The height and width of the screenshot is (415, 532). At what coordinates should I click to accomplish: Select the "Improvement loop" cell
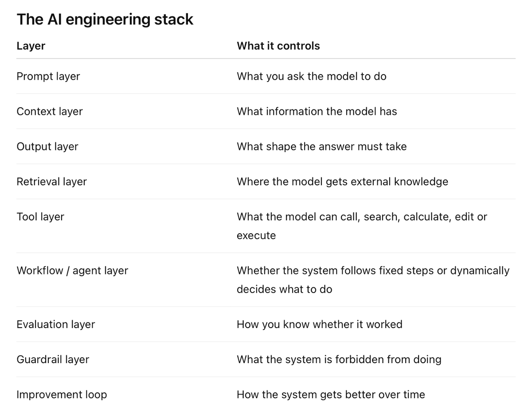pos(62,395)
